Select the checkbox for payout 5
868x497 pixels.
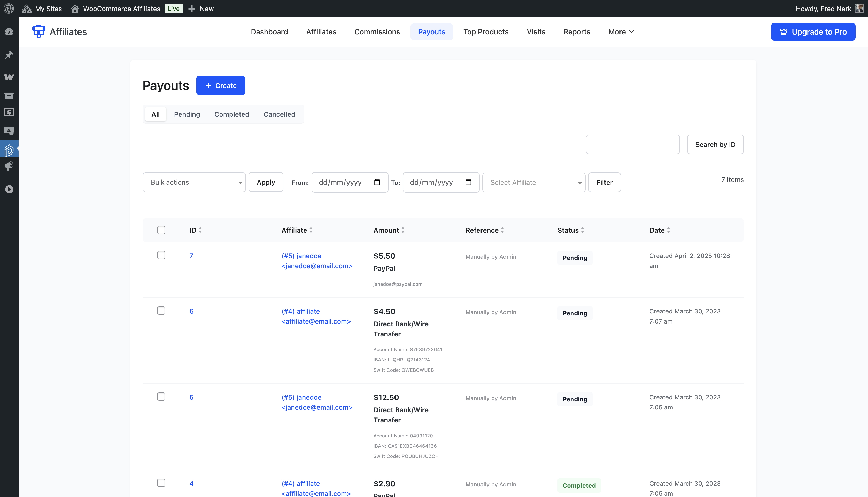(161, 397)
